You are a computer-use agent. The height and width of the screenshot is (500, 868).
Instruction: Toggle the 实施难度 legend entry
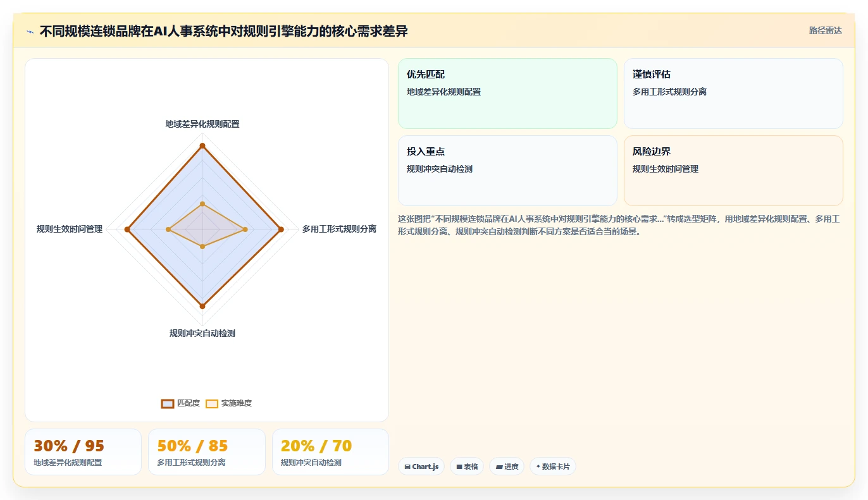pos(229,403)
